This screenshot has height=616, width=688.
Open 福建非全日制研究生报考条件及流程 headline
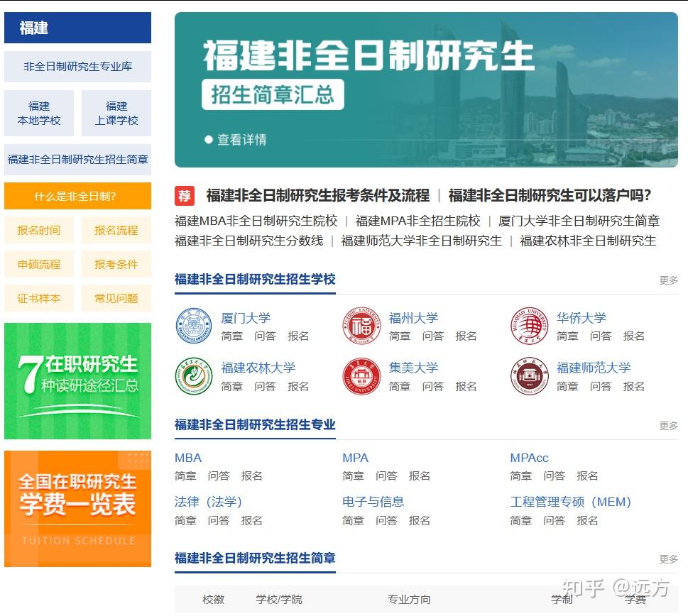317,196
